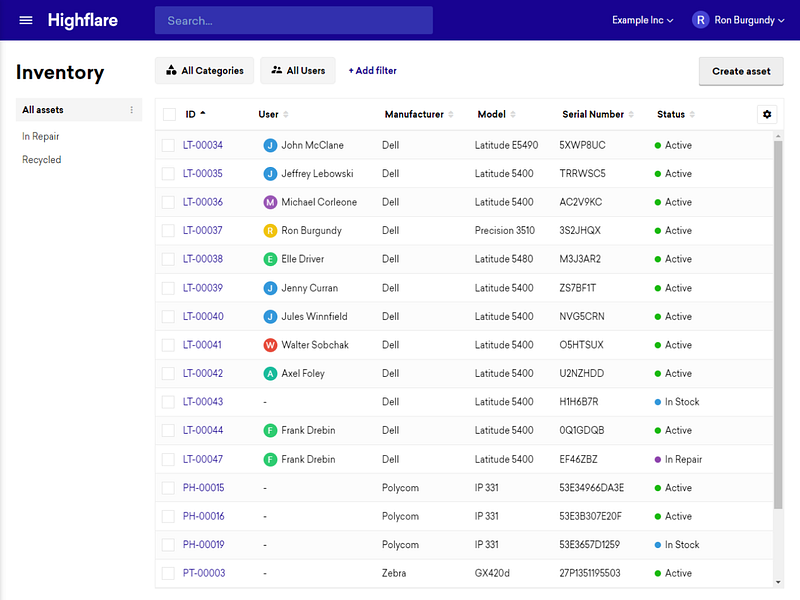
Task: Select the checkbox for PH-00015 row
Action: [168, 488]
